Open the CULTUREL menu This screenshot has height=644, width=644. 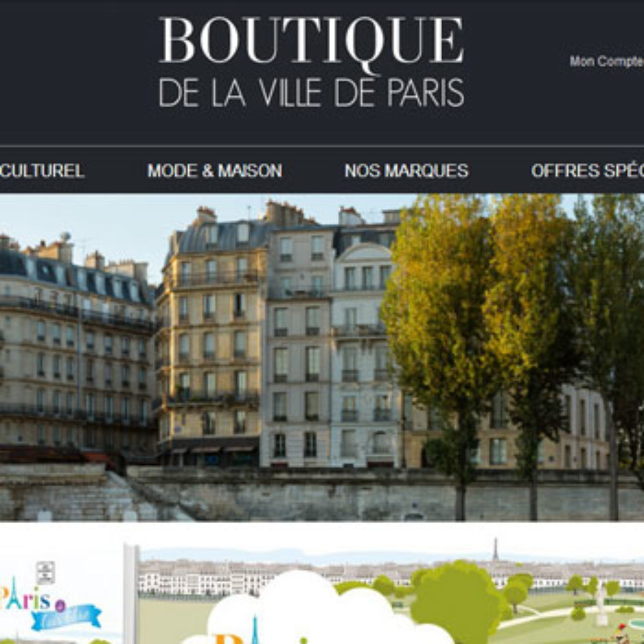tap(42, 171)
